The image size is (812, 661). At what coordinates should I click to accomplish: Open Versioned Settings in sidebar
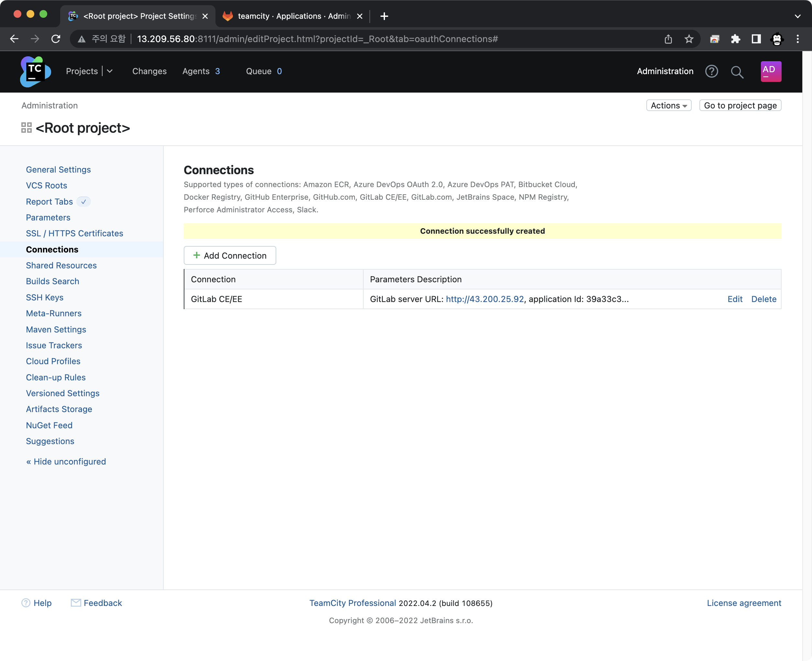(63, 393)
